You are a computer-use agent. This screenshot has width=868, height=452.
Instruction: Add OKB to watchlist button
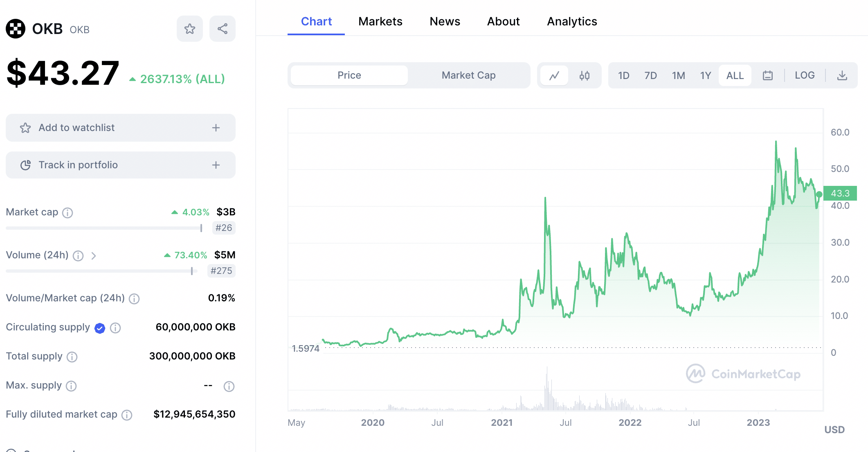click(121, 128)
